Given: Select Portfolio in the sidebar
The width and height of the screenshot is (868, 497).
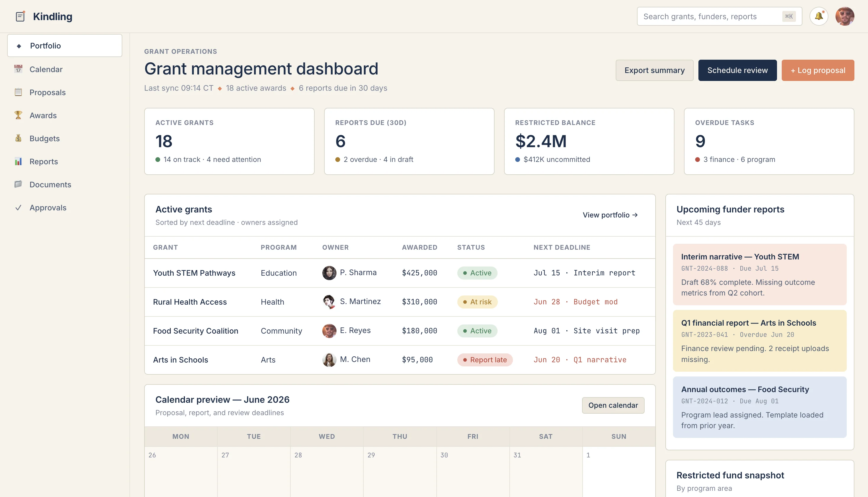Looking at the screenshot, I should coord(64,46).
